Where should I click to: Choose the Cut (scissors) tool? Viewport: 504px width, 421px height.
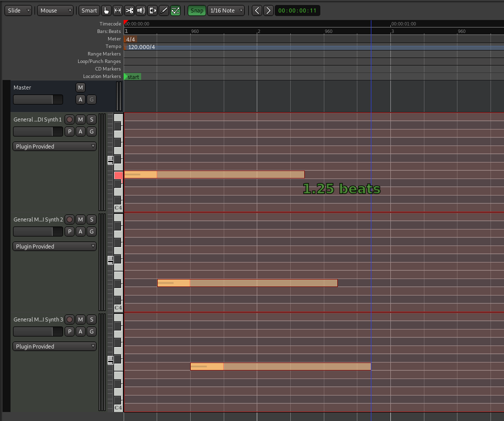pyautogui.click(x=129, y=10)
